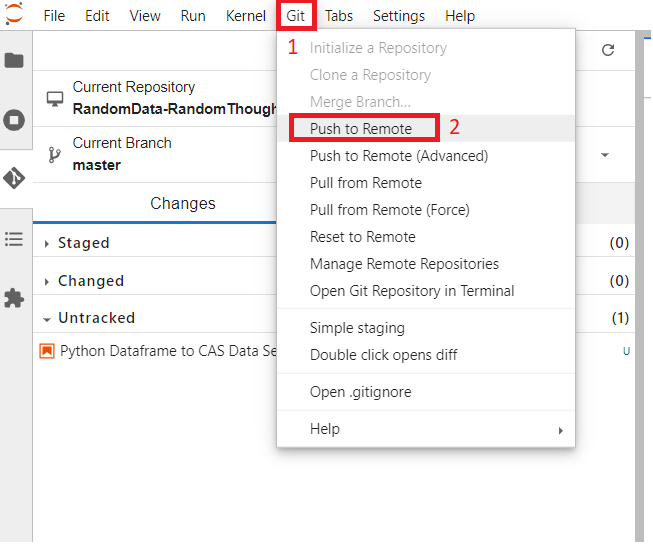Click the notebook icon beside Python Dataframe file
653x544 pixels.
coord(47,351)
